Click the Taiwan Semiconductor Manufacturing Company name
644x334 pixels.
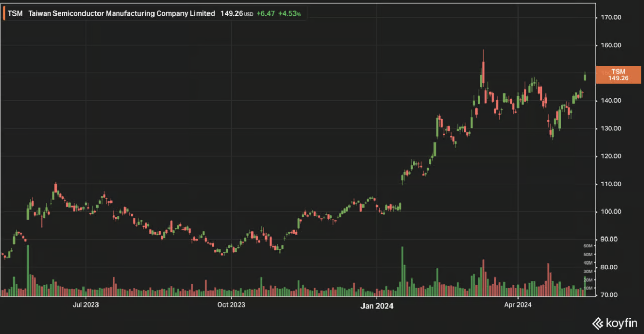[x=121, y=13]
